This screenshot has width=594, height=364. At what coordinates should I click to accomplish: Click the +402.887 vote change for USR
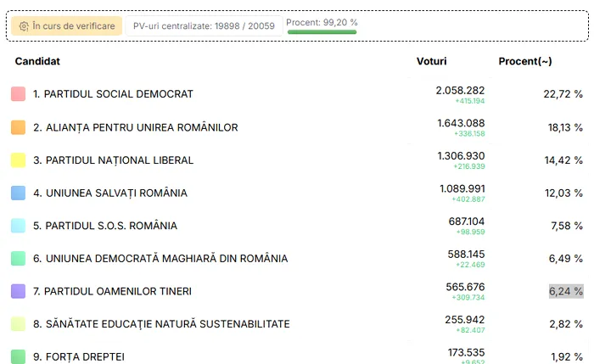click(468, 199)
